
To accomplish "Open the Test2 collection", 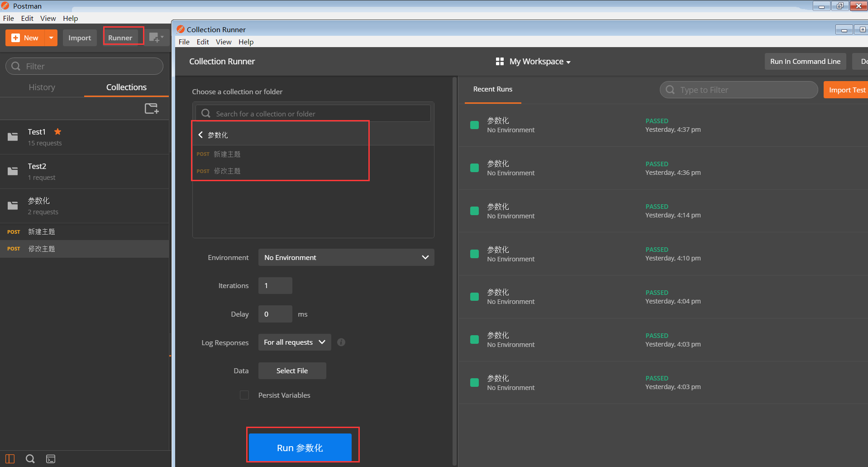I will point(84,171).
